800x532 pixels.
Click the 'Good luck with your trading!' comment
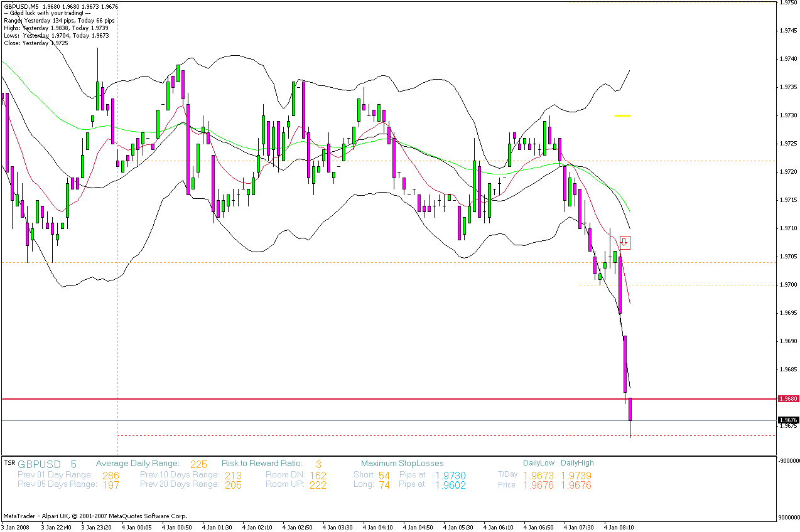47,13
